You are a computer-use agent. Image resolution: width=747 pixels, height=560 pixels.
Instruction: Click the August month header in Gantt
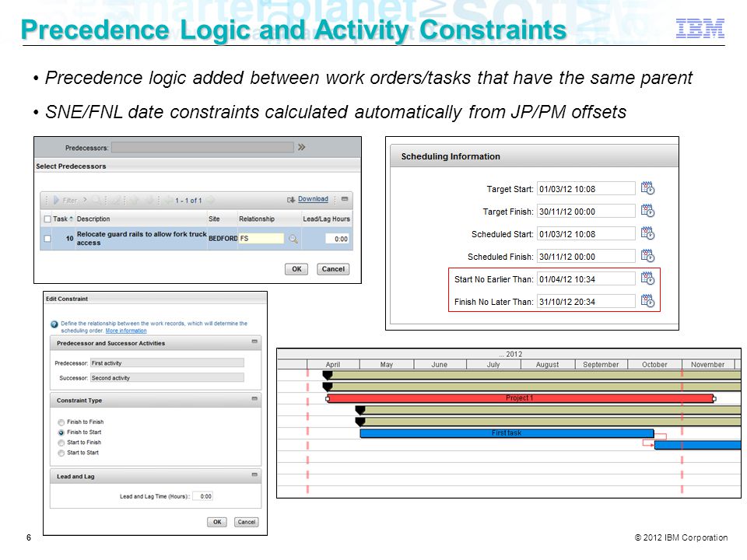coord(547,364)
